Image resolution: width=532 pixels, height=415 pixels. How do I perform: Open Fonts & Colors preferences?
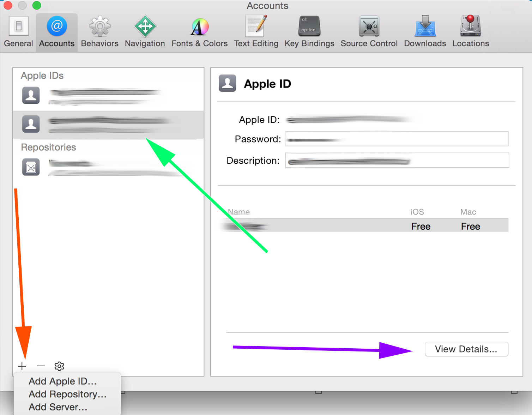coord(199,32)
